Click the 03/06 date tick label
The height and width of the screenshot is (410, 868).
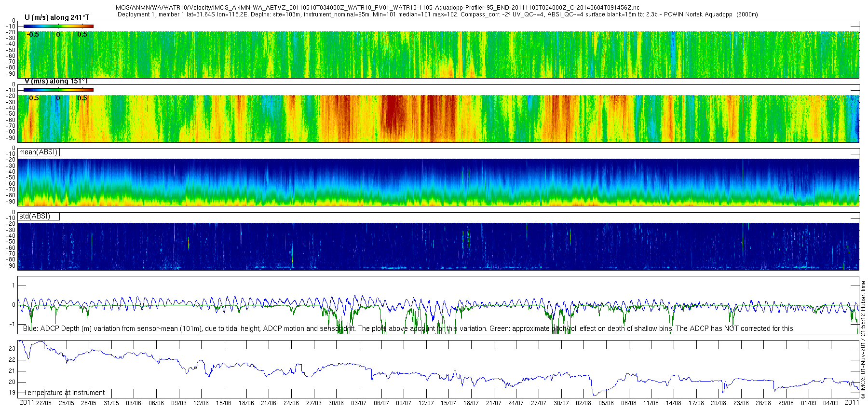(x=134, y=403)
